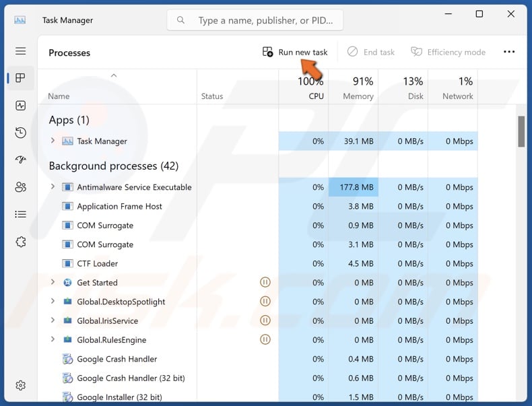Close the Task Manager window
Image resolution: width=532 pixels, height=406 pixels.
point(510,14)
